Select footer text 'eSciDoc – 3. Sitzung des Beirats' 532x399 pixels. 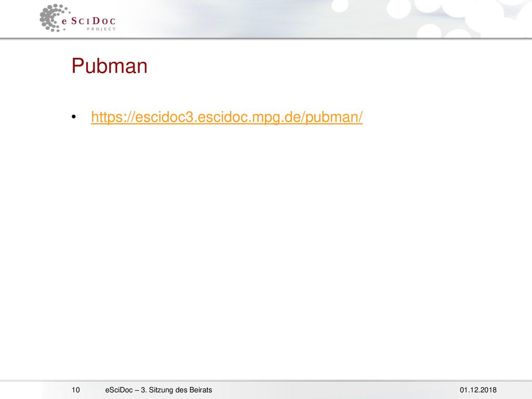click(158, 390)
